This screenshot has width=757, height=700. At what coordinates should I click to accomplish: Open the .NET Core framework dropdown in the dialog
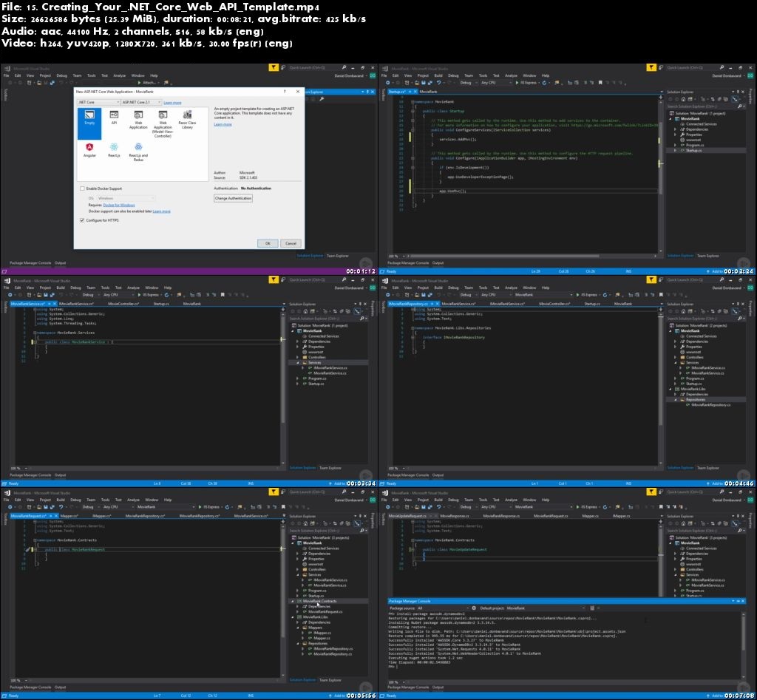click(x=98, y=102)
